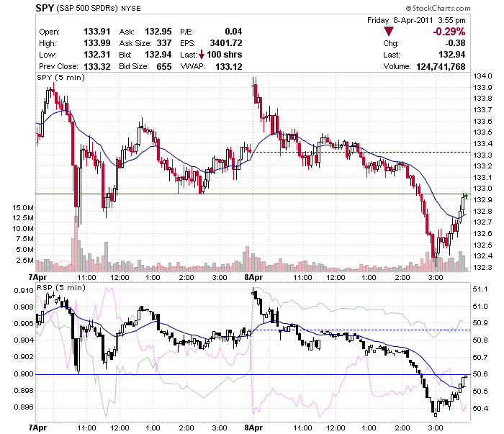Screen dimensions: 504x434
Task: Click the 51.1 RSP price axis label
Action: [x=480, y=289]
